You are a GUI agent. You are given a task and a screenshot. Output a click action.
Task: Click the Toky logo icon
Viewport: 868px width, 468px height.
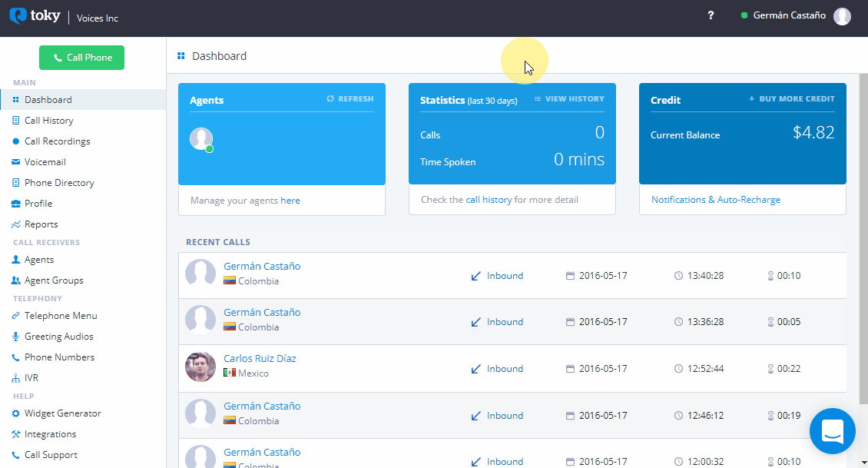[18, 16]
